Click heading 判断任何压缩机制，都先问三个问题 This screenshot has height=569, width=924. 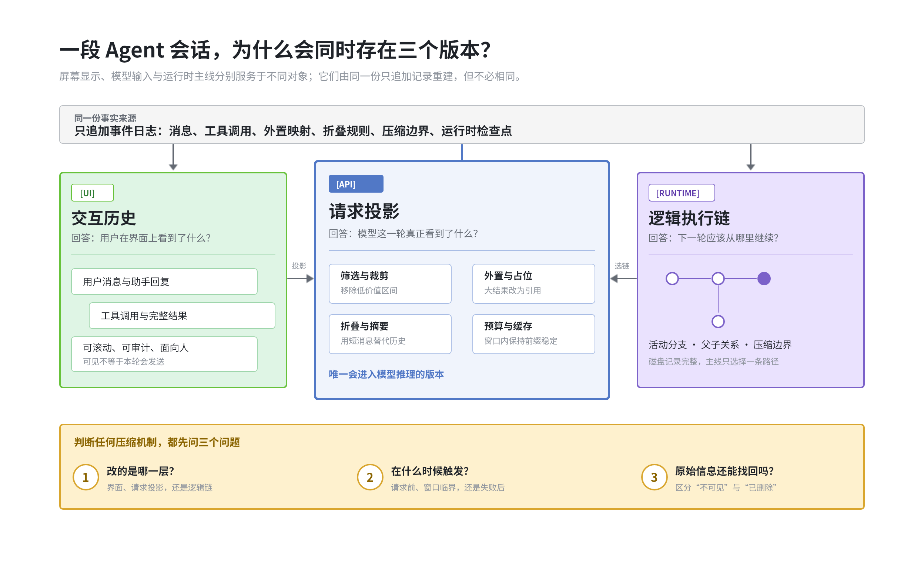pos(157,442)
